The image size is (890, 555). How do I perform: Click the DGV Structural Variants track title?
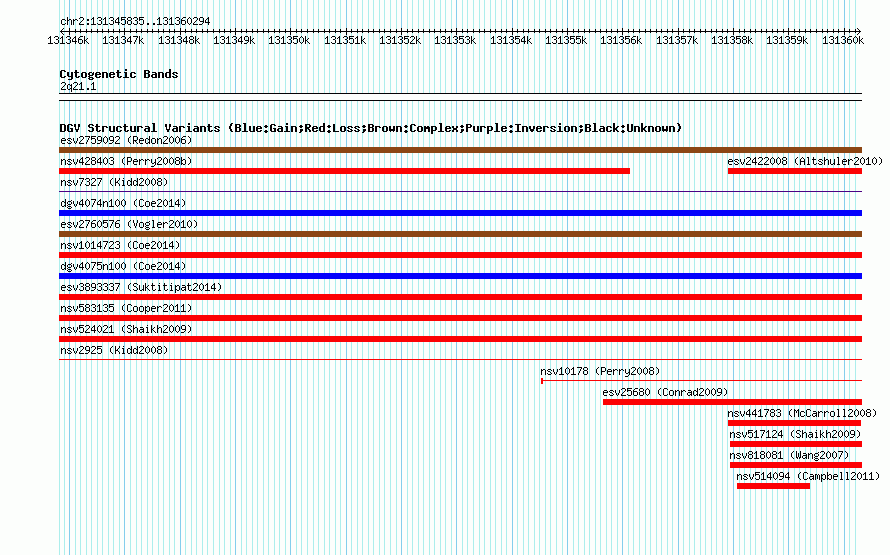point(371,128)
